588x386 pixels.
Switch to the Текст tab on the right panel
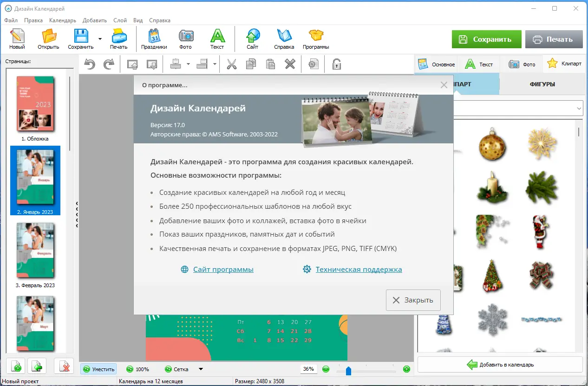pos(479,64)
